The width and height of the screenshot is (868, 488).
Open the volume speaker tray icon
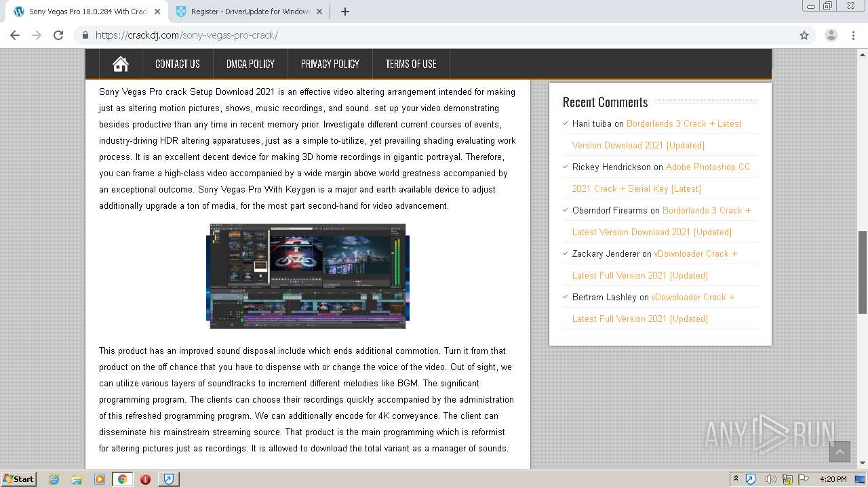(770, 479)
